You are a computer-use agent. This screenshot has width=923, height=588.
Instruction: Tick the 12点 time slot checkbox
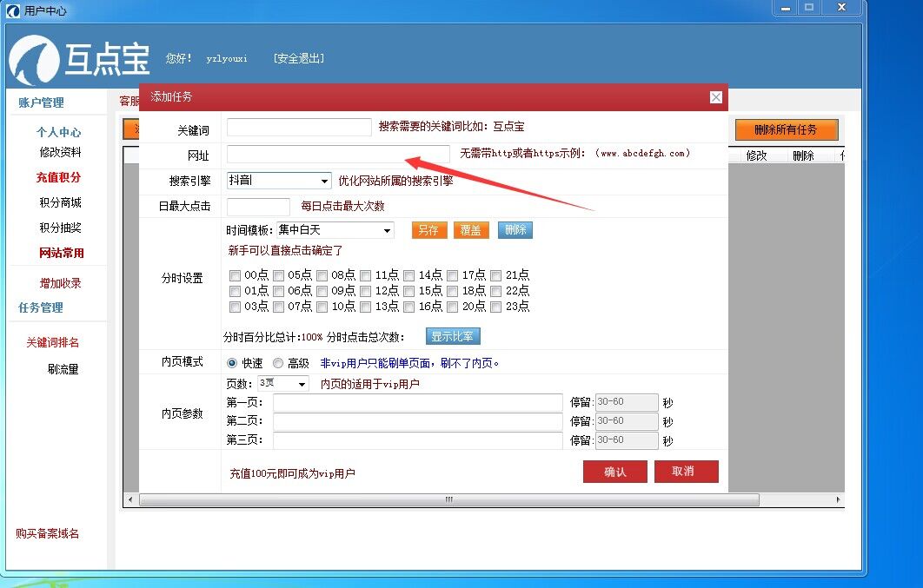366,291
